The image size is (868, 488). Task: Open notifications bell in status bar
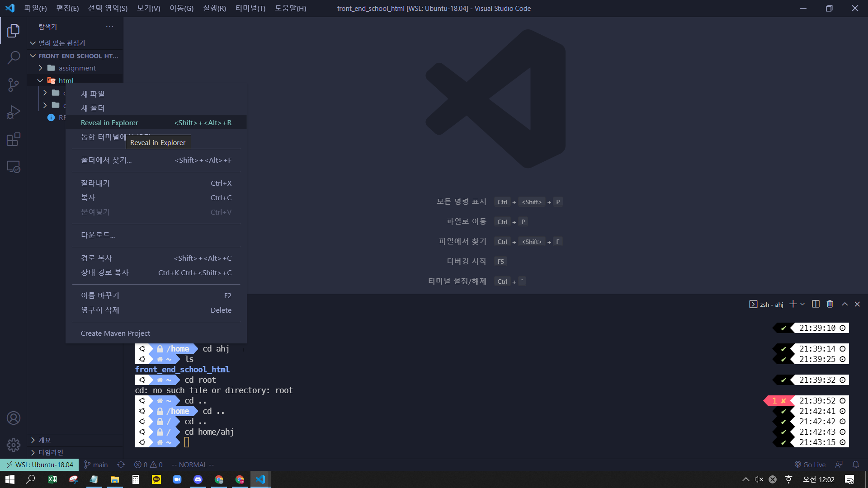(x=855, y=465)
